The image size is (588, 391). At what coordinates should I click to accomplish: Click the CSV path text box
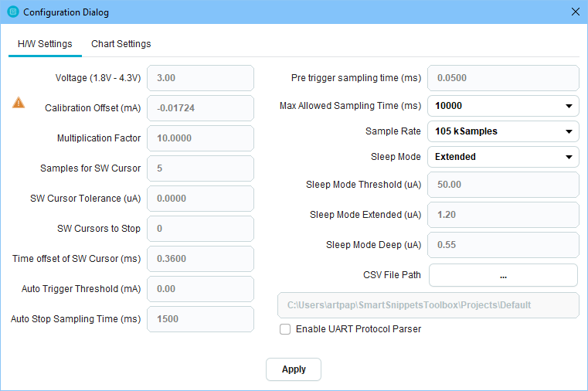point(428,305)
